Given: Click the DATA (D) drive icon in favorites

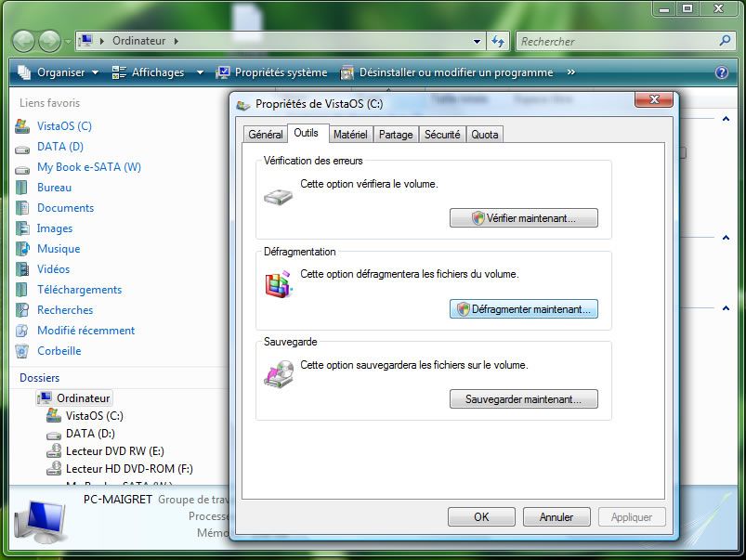Looking at the screenshot, I should pos(22,150).
